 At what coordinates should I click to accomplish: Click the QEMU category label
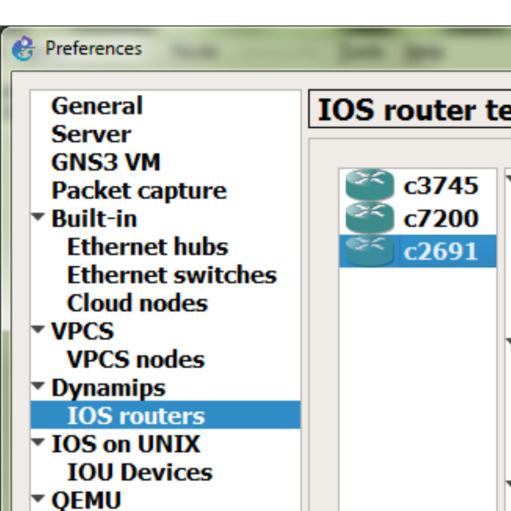click(x=86, y=500)
